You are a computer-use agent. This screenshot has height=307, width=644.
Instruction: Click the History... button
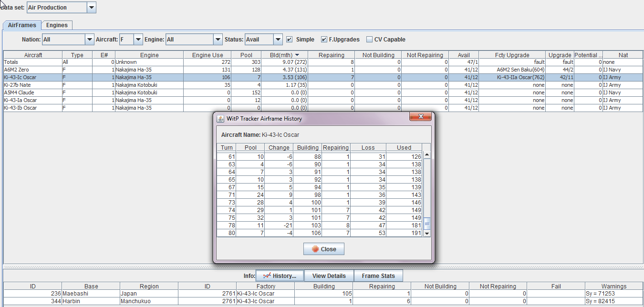click(x=280, y=276)
